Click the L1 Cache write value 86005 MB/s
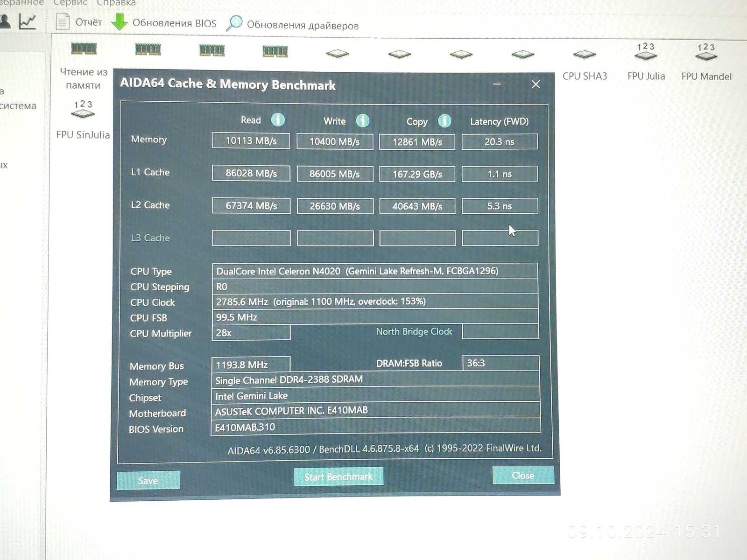The image size is (747, 560). pos(335,174)
